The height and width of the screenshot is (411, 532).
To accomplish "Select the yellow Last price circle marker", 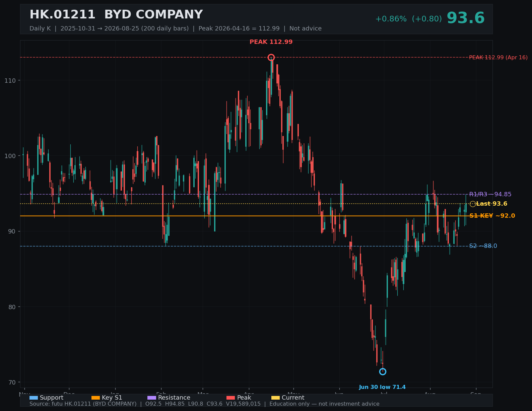I will tap(473, 204).
